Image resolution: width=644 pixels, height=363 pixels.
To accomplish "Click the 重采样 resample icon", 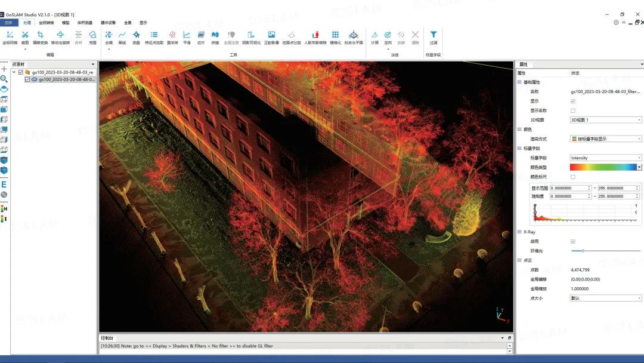I will (172, 37).
